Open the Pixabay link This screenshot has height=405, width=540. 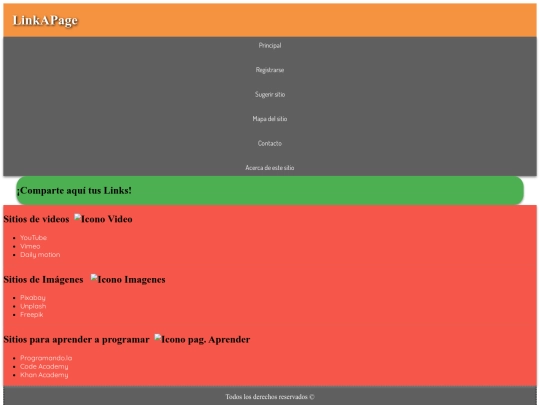point(33,298)
